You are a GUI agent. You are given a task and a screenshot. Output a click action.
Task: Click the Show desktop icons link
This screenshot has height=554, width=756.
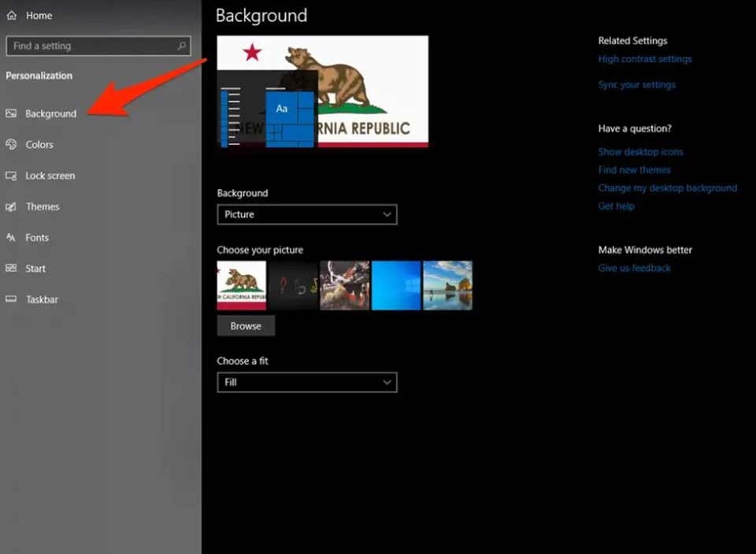tap(640, 151)
